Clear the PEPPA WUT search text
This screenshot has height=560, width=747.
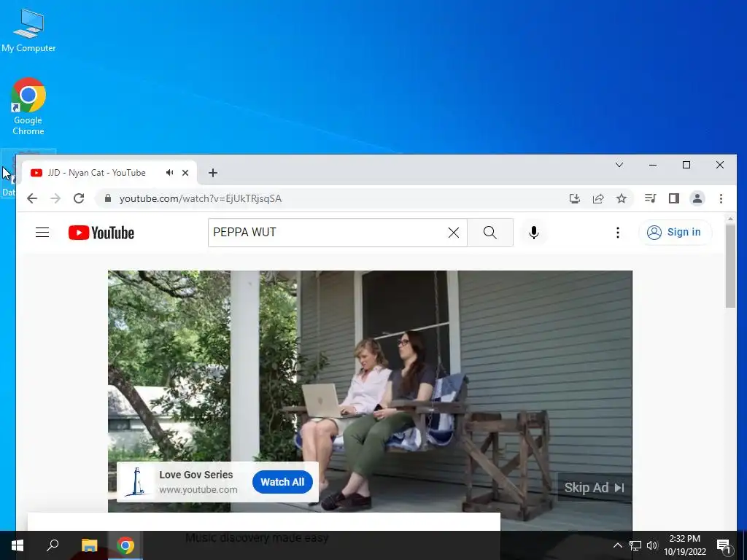click(x=454, y=233)
